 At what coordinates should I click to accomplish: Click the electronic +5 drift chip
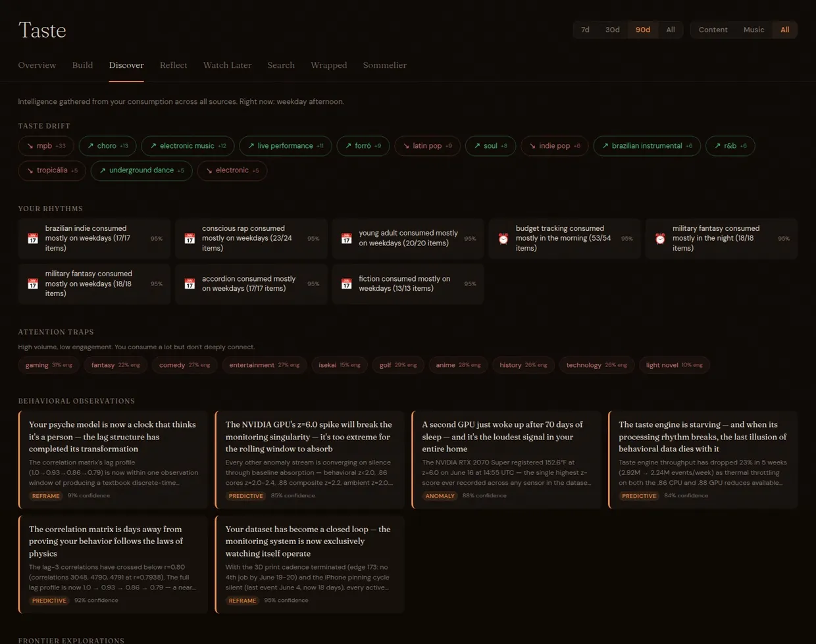pyautogui.click(x=232, y=170)
